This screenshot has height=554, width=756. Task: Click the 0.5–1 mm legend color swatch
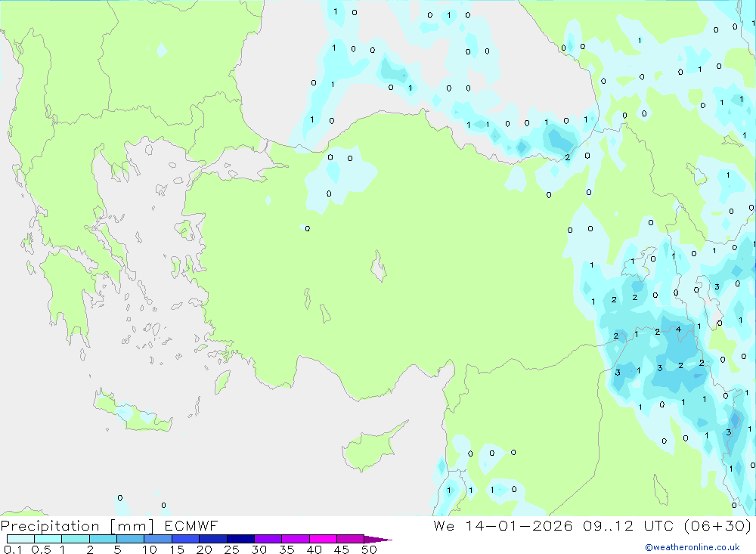(48, 539)
